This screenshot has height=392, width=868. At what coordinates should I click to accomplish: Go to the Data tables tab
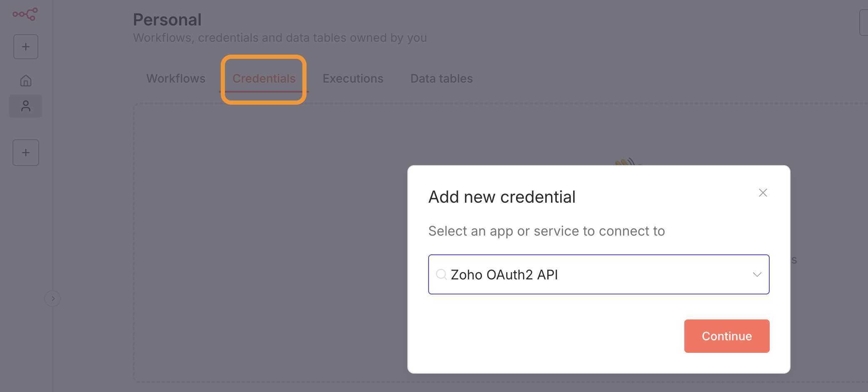[441, 78]
